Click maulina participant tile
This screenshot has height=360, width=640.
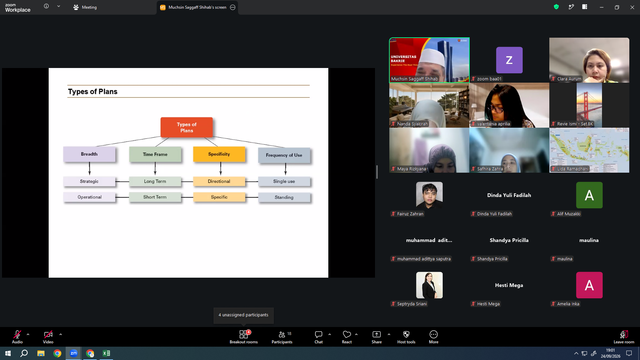pyautogui.click(x=589, y=240)
